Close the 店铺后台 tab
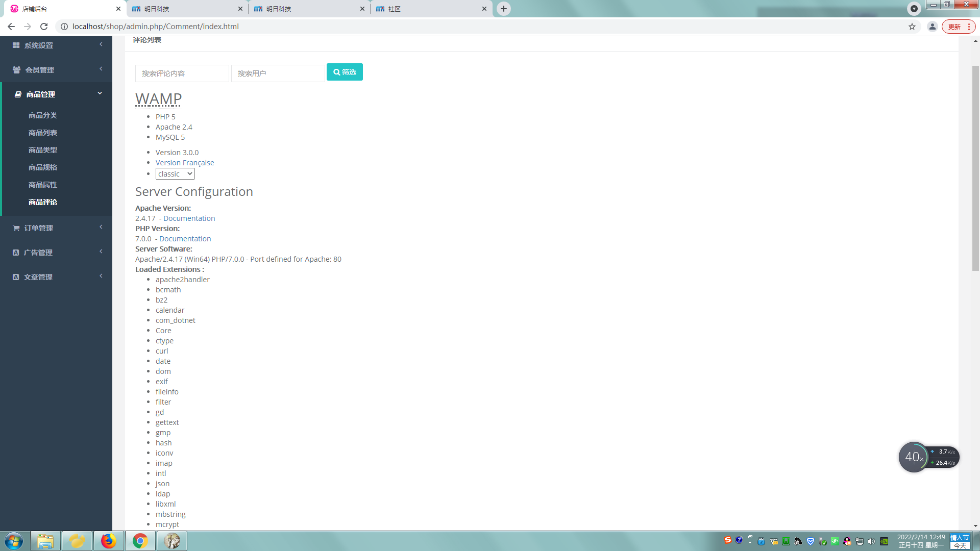 tap(118, 9)
